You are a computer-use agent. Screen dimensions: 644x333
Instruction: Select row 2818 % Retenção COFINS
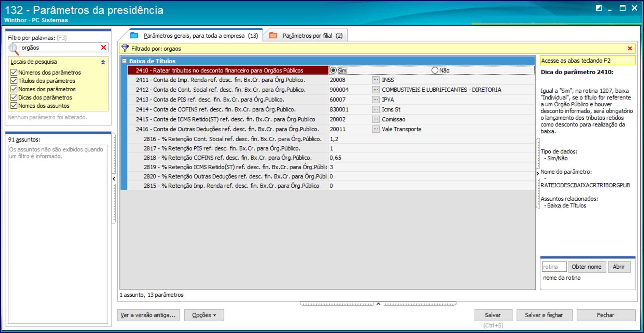click(228, 157)
